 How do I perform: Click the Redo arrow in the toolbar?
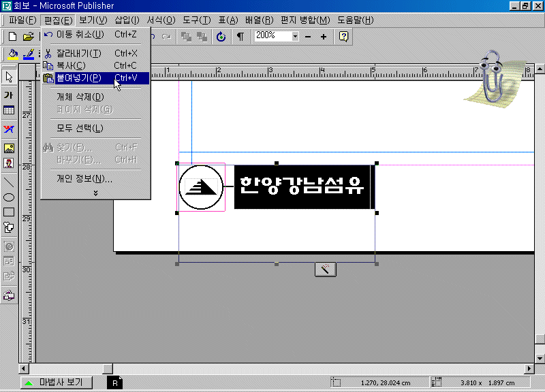[x=166, y=37]
